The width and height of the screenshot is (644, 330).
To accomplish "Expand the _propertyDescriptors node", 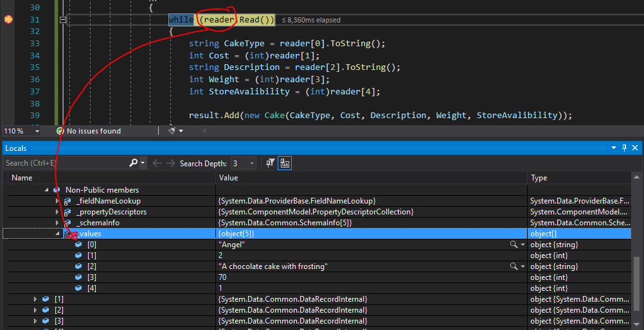I will tap(57, 212).
